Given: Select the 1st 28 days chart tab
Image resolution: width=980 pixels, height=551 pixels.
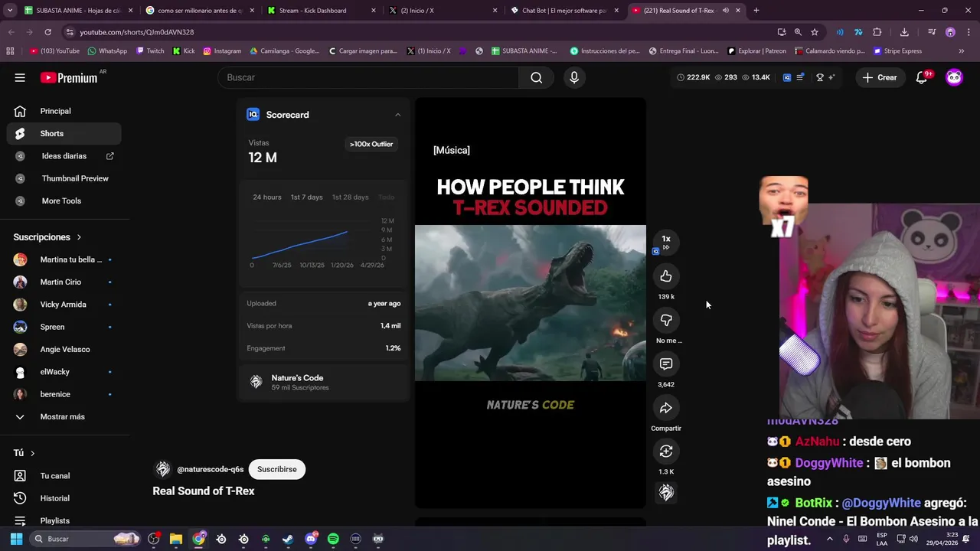Looking at the screenshot, I should [x=350, y=197].
